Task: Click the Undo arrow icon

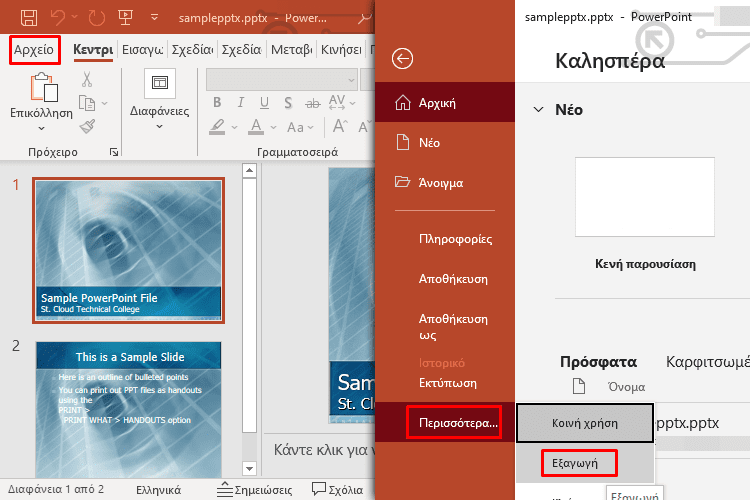Action: (x=58, y=18)
